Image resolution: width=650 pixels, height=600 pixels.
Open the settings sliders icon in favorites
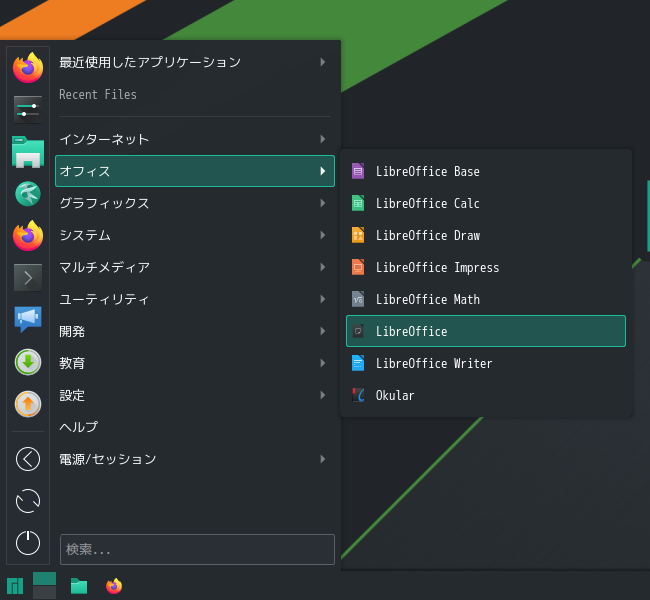click(x=28, y=110)
